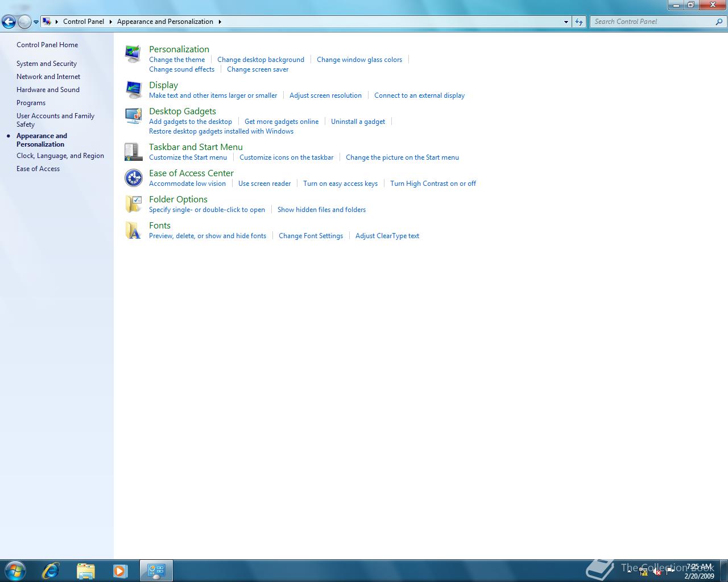Screen dimensions: 728x582
Task: Open User Accounts and Family Safety
Action: point(55,120)
